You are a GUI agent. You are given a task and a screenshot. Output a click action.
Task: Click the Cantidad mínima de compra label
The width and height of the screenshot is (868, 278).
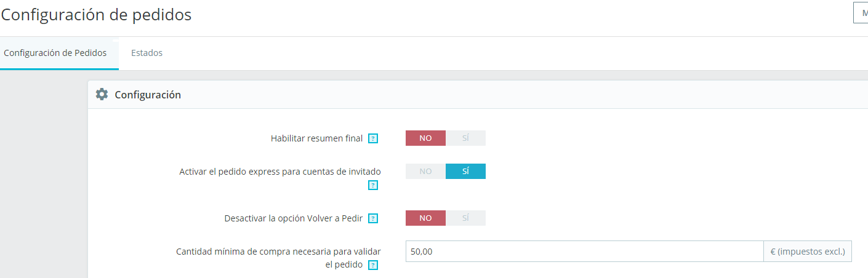tap(278, 252)
